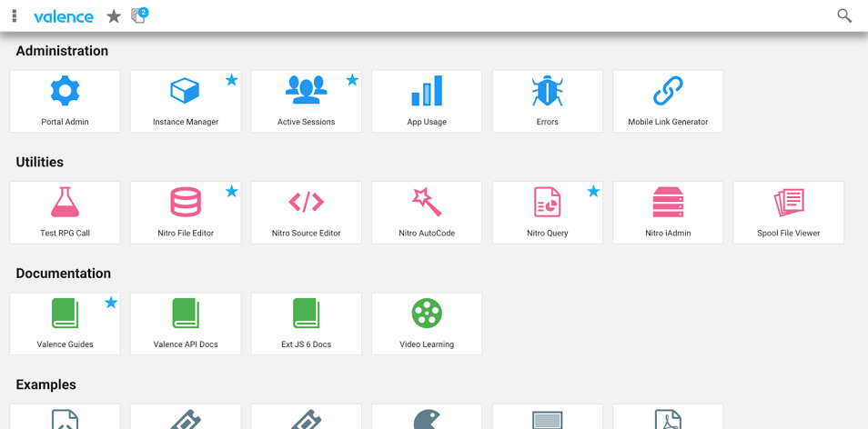This screenshot has height=429, width=868.
Task: Click the Documentation section heading
Action: [x=63, y=274]
